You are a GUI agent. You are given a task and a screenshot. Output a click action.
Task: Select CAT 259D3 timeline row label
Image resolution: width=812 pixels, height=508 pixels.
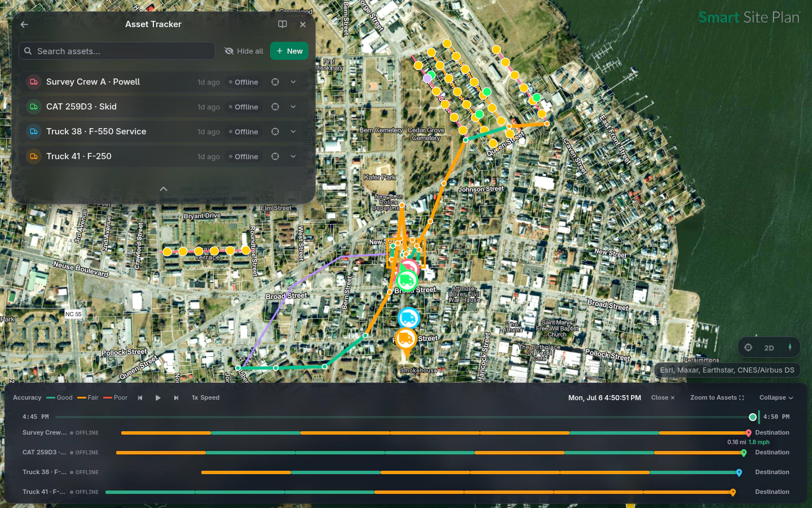[x=45, y=453]
